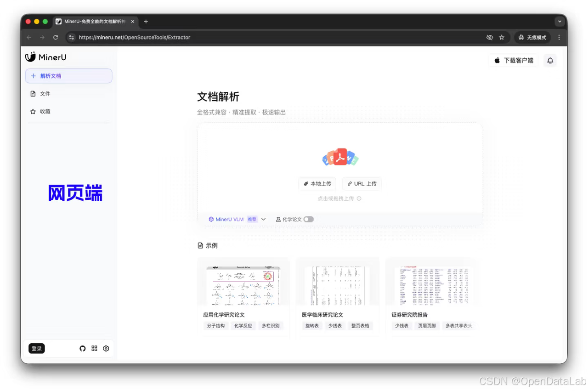Click the 多表共享表头 tag
Image resolution: width=588 pixels, height=391 pixels.
(x=458, y=326)
